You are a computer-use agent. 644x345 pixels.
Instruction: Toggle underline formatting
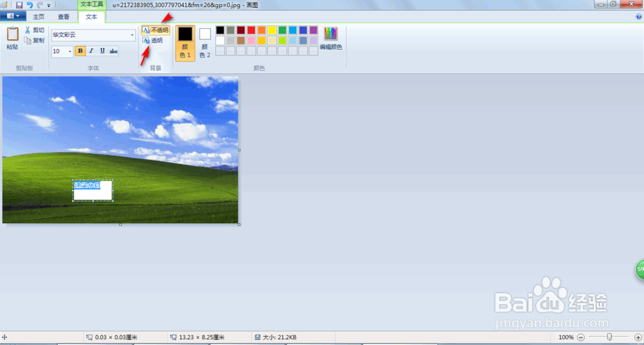pyautogui.click(x=102, y=51)
